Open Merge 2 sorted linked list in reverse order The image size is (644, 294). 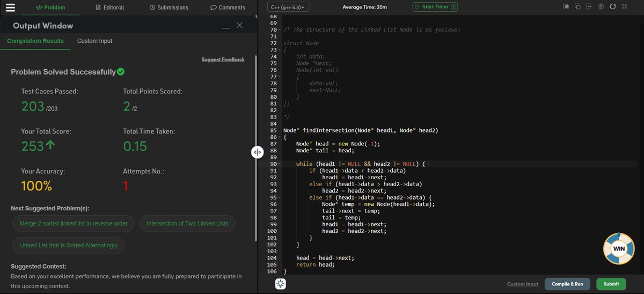[74, 223]
